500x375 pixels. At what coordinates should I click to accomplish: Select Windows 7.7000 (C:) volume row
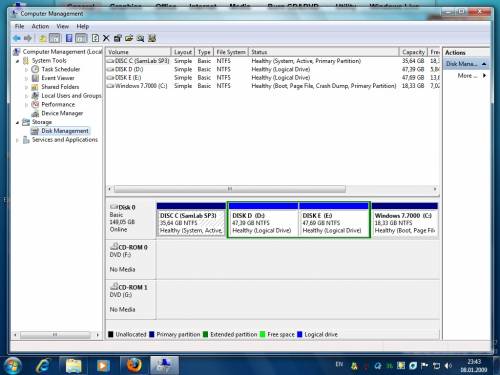coord(273,86)
